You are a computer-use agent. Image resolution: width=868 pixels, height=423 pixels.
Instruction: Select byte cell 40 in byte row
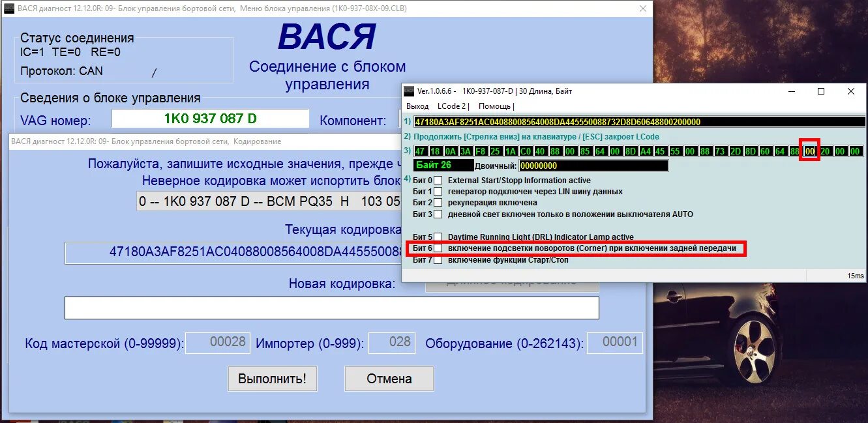tap(540, 151)
